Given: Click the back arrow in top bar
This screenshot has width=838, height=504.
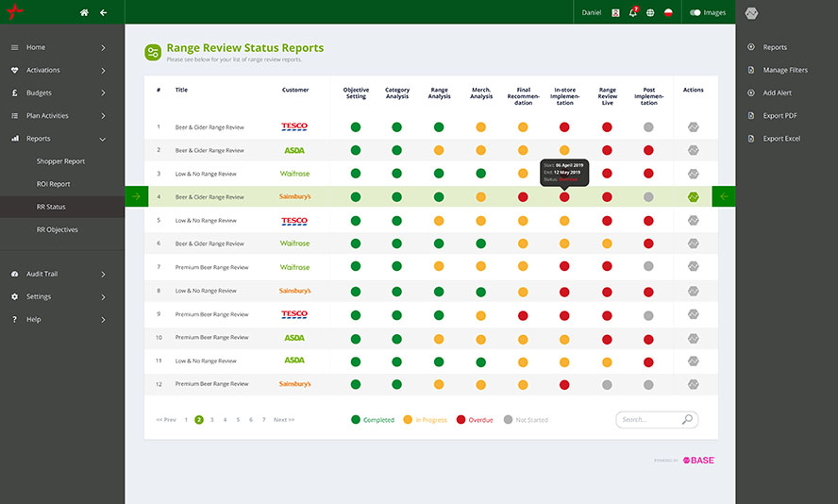Looking at the screenshot, I should coord(104,12).
